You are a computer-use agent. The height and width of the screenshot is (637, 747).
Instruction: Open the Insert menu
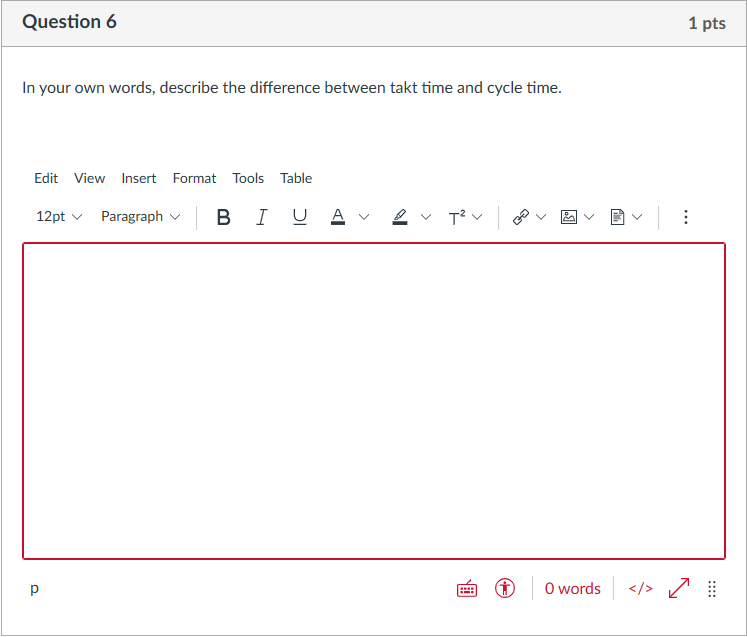point(139,178)
